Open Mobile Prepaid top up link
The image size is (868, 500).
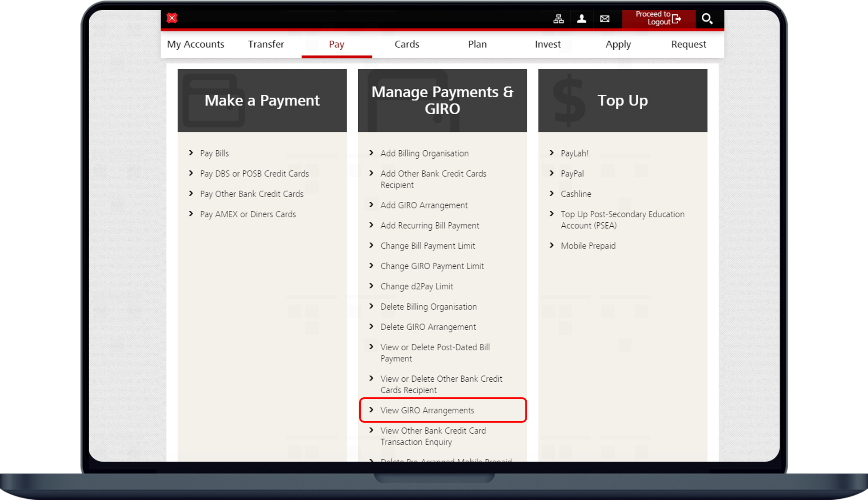click(x=588, y=246)
